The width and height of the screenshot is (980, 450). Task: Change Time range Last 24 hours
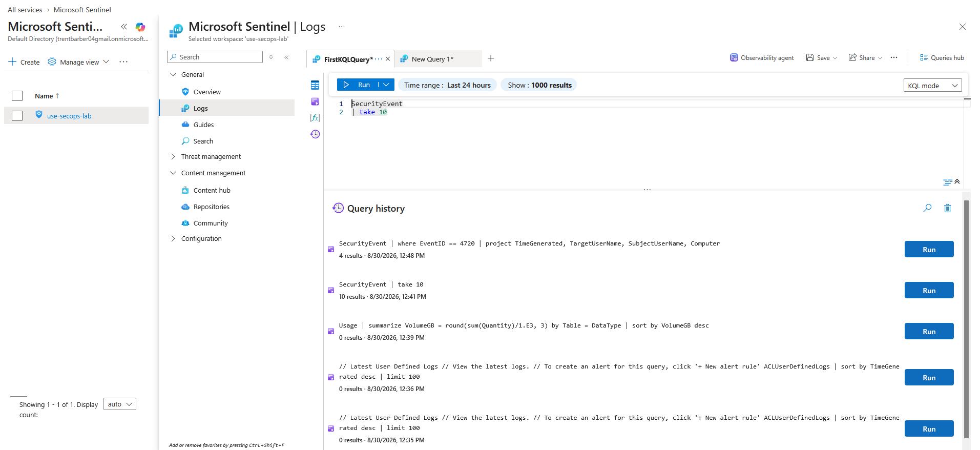coord(447,85)
